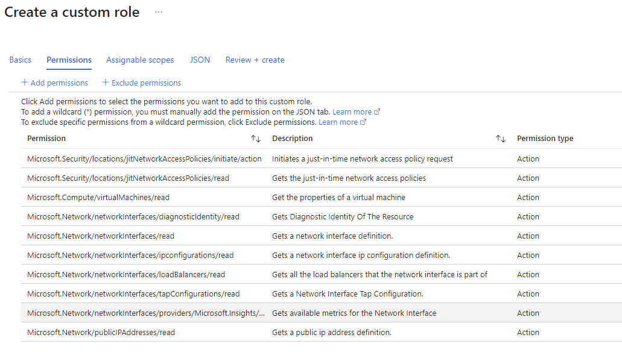Click 'Gets a public ip address definition.'
Screen dimensions: 622x364
(x=332, y=333)
